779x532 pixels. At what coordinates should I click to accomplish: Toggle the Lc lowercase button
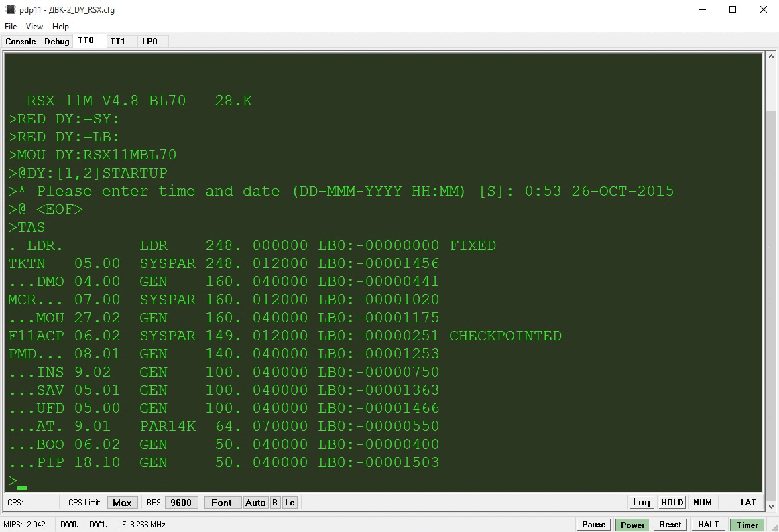coord(290,503)
